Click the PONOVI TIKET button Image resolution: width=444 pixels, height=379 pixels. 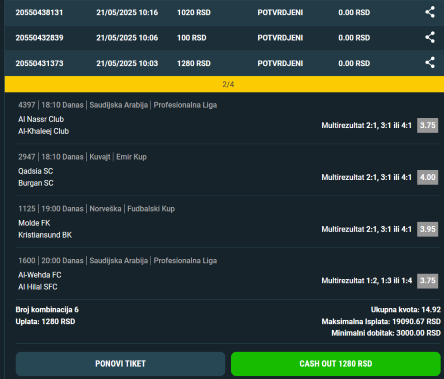point(120,364)
